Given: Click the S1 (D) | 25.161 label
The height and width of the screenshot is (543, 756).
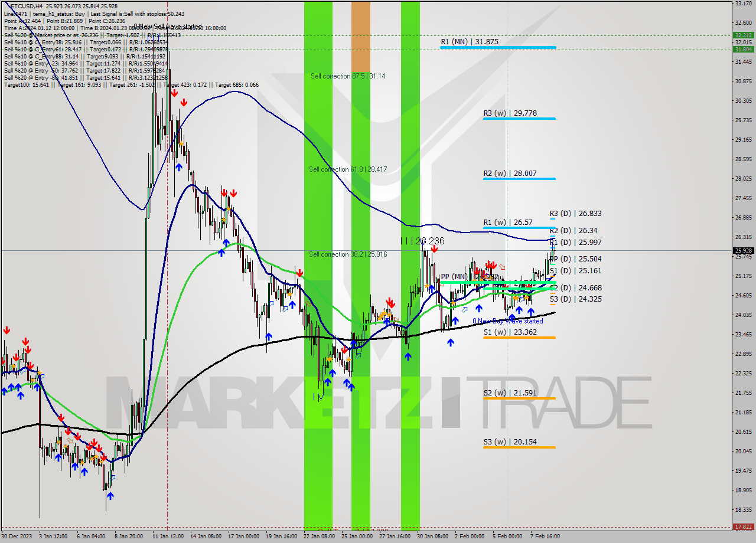Looking at the screenshot, I should (x=575, y=271).
